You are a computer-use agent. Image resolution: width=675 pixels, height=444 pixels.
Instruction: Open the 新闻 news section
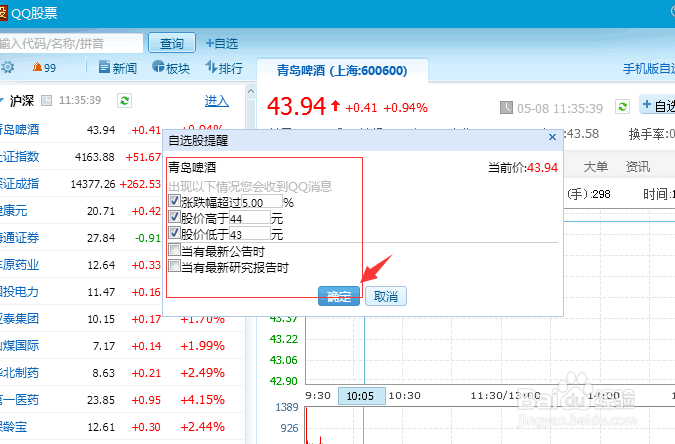tap(118, 67)
